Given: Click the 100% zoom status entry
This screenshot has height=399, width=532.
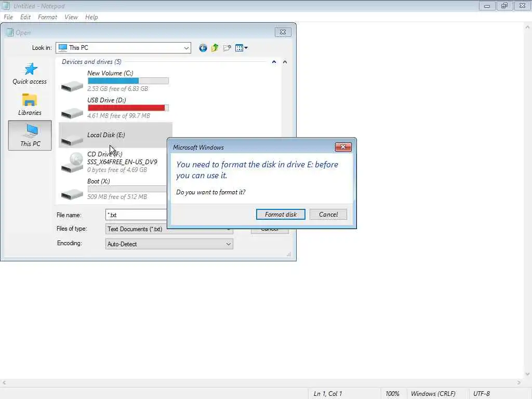Looking at the screenshot, I should point(392,394).
